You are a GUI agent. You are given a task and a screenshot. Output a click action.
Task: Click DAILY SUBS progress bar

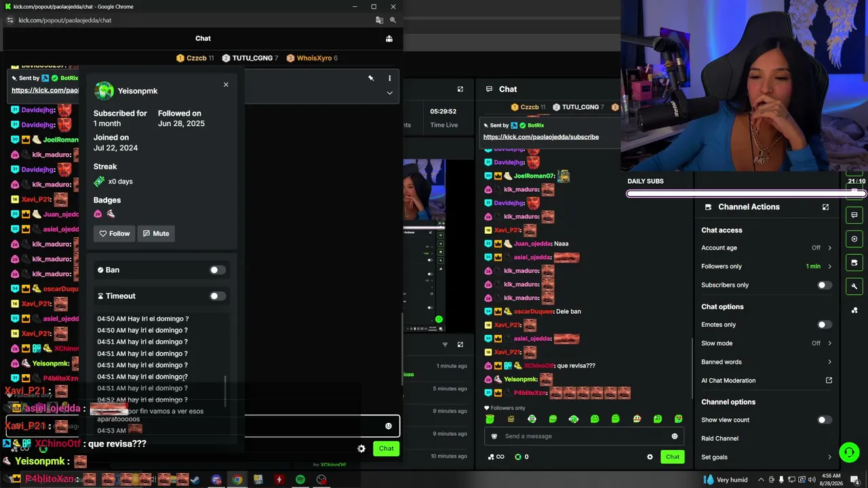tap(746, 194)
